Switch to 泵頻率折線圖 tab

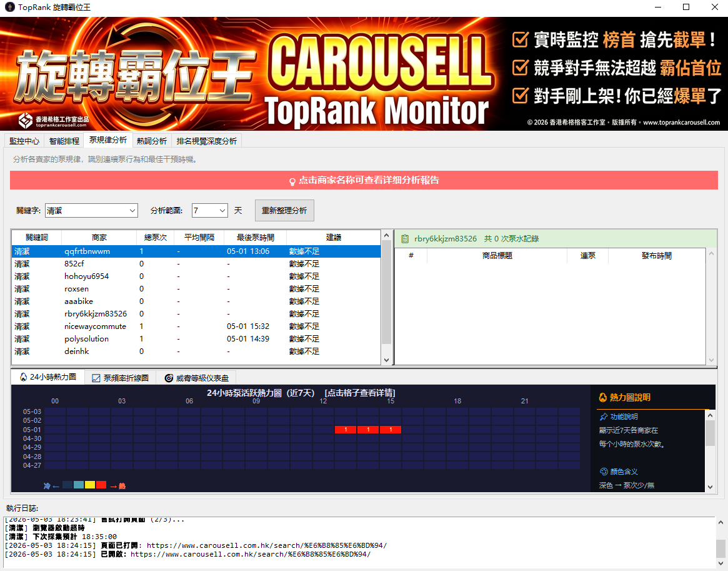point(120,378)
